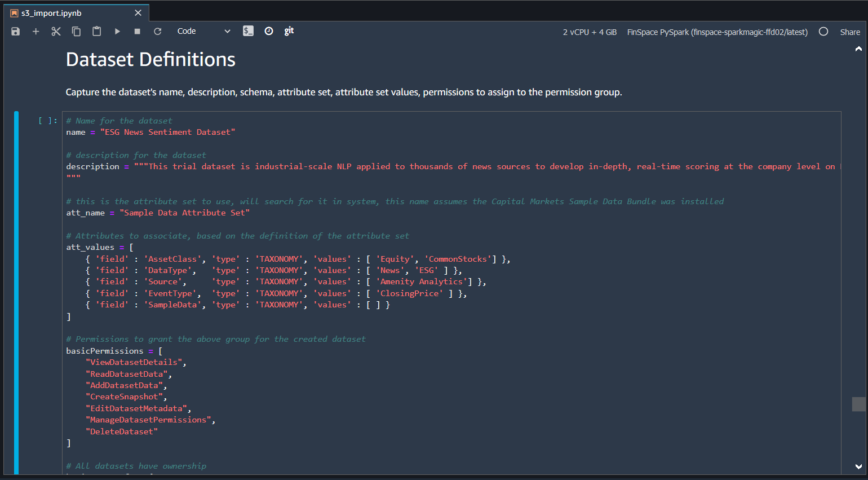Click the 'Amenity Analytics' value
868x480 pixels.
[422, 281]
